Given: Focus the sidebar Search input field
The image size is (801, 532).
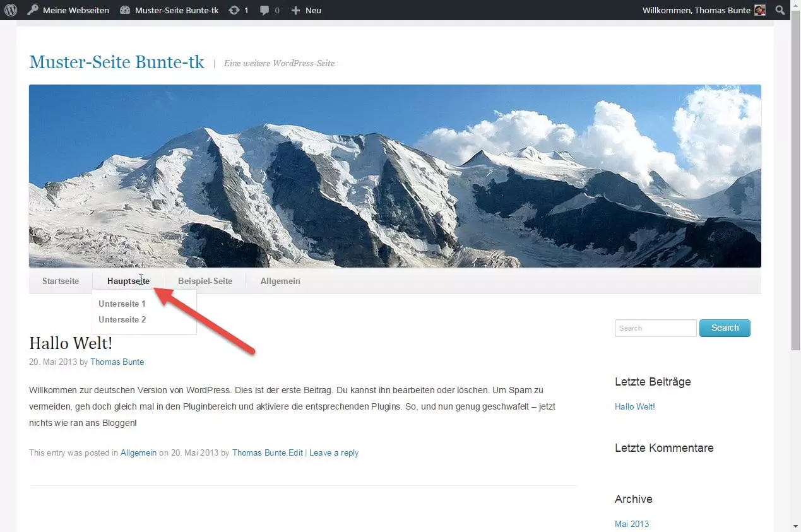Looking at the screenshot, I should pyautogui.click(x=656, y=328).
